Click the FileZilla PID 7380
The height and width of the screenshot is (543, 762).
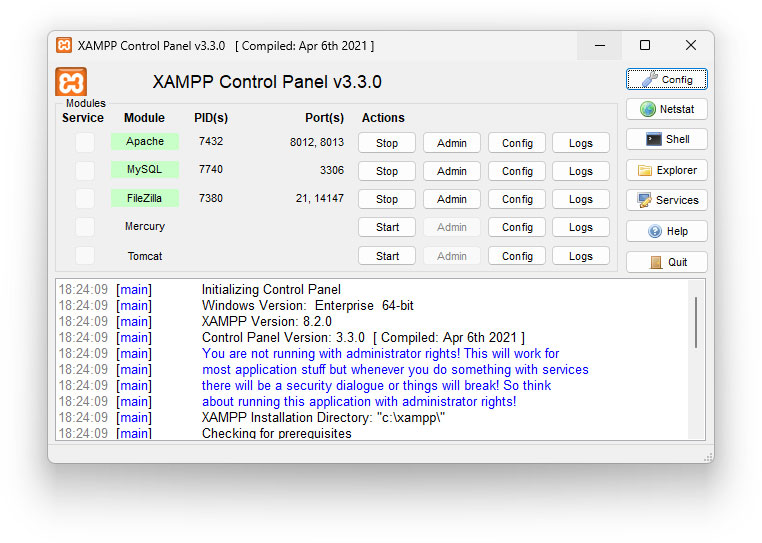(211, 198)
